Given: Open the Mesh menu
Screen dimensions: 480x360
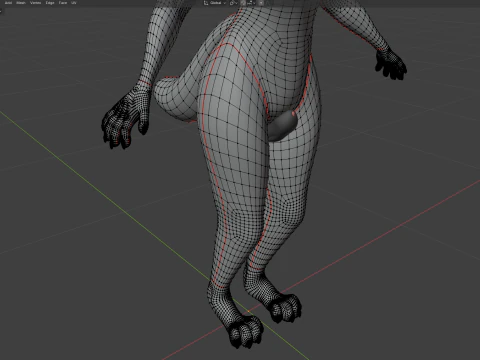Looking at the screenshot, I should click(x=21, y=3).
